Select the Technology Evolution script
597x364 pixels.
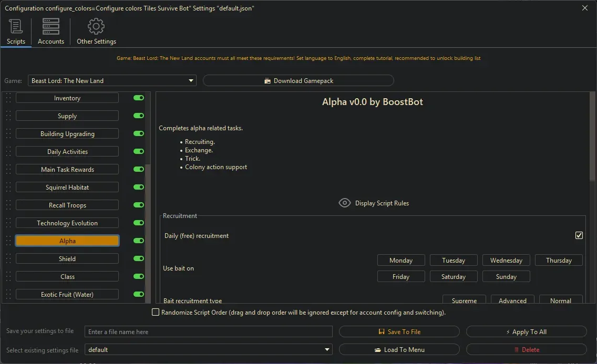67,223
